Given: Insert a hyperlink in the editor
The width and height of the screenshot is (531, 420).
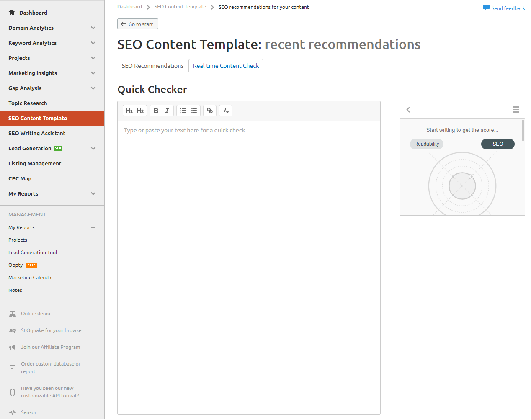Looking at the screenshot, I should pos(209,110).
